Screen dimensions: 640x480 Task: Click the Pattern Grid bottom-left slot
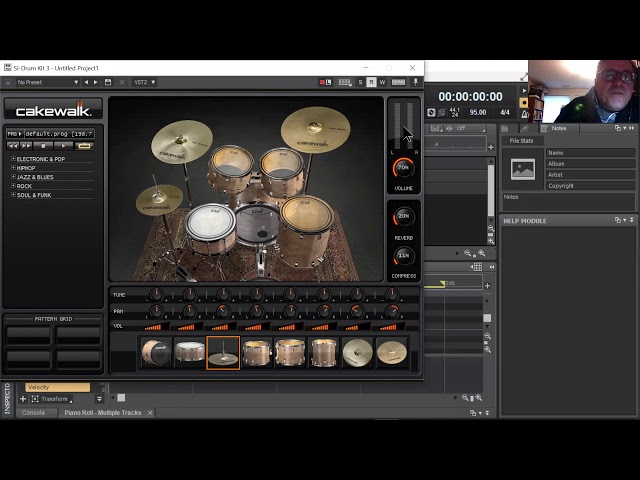29,360
